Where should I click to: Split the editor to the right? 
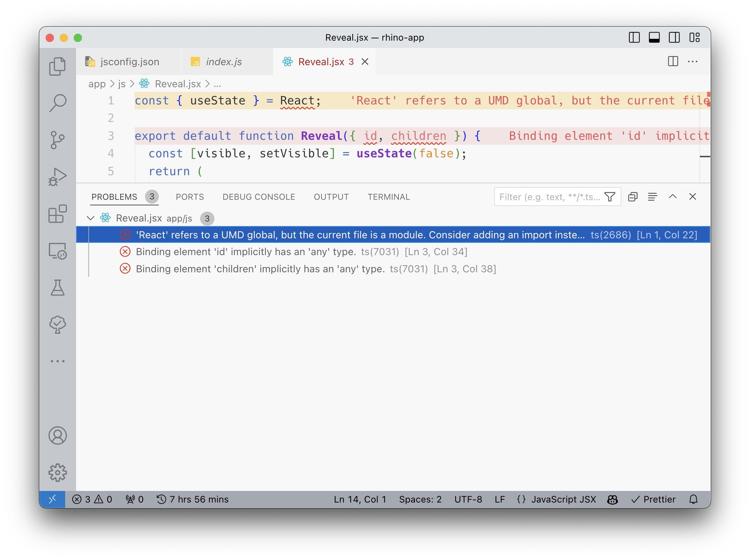pyautogui.click(x=673, y=61)
